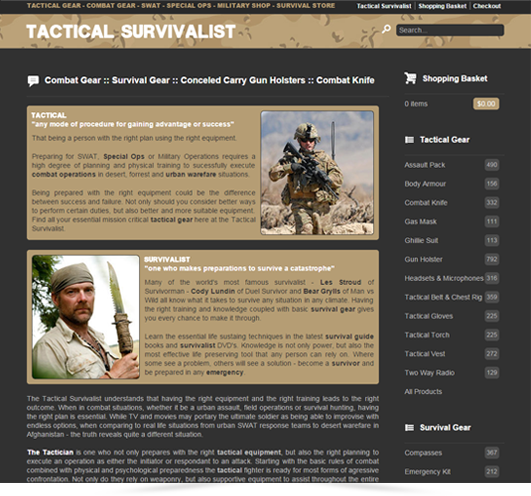The height and width of the screenshot is (496, 531).
Task: View the Ghillie Suit category
Action: coord(421,240)
